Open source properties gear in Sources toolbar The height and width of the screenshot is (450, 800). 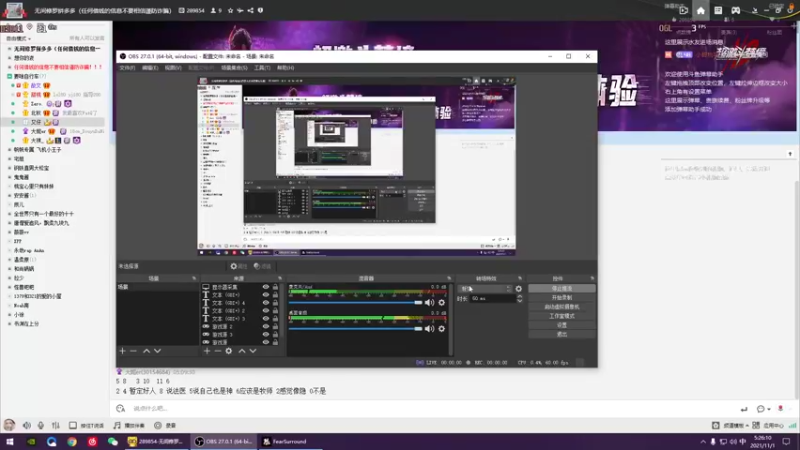point(229,351)
